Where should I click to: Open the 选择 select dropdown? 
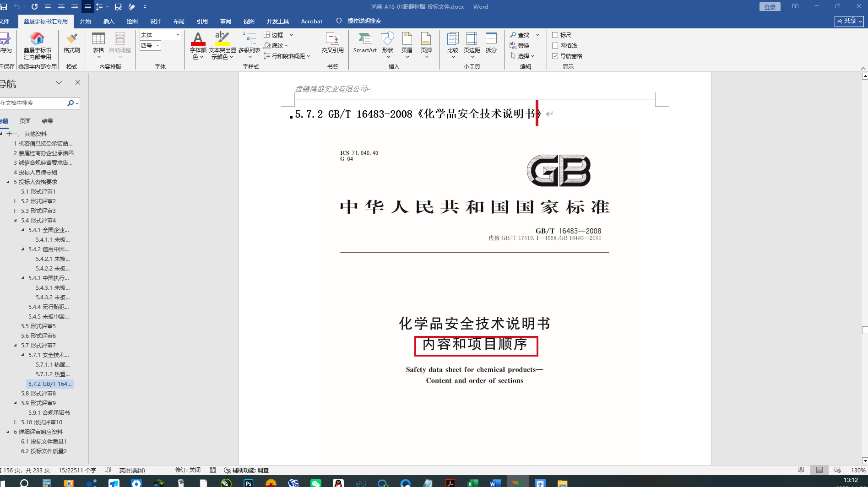click(523, 56)
